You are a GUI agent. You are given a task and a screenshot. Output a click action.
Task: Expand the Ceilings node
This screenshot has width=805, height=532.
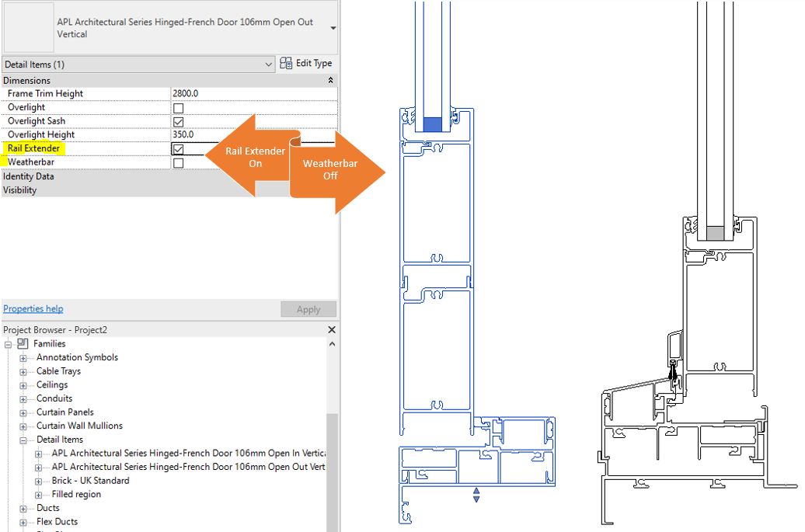click(x=23, y=386)
